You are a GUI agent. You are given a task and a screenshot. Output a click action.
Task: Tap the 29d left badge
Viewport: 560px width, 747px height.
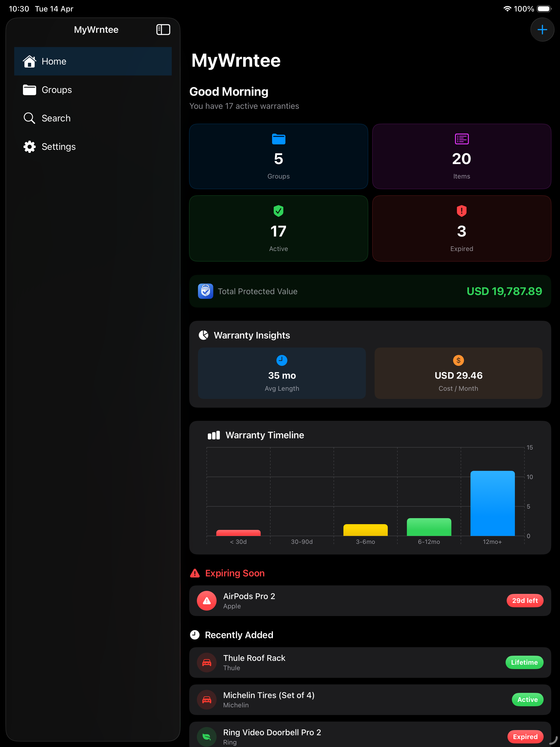(x=524, y=600)
